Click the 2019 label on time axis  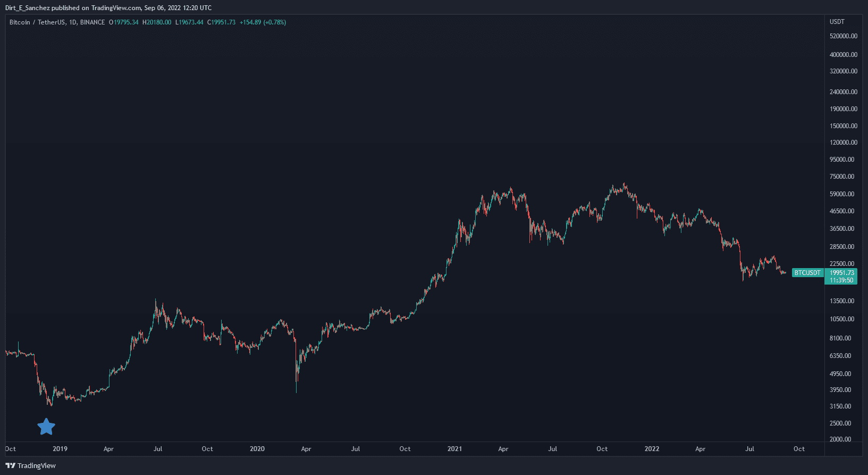(60, 449)
